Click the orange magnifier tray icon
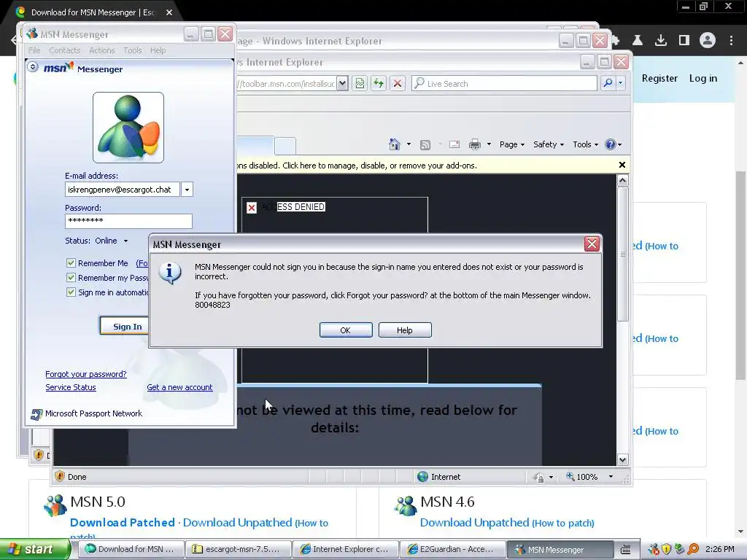This screenshot has width=747, height=560. point(693,550)
